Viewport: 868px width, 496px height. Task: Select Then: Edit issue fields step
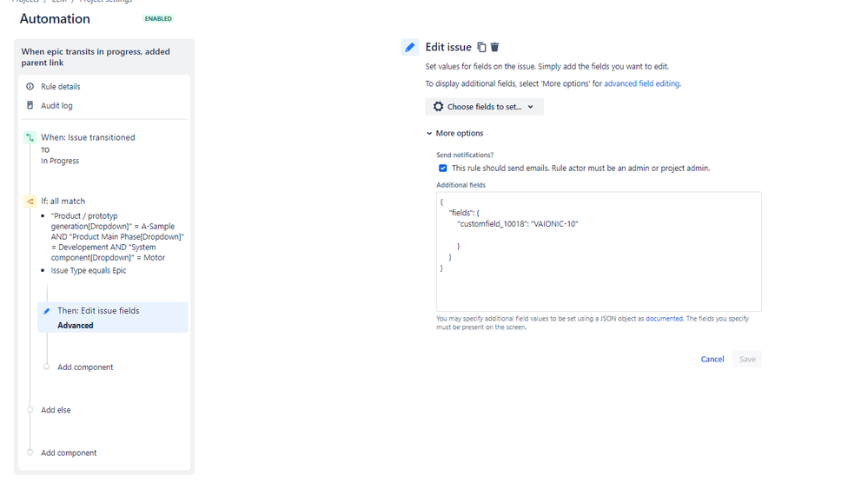[x=113, y=317]
